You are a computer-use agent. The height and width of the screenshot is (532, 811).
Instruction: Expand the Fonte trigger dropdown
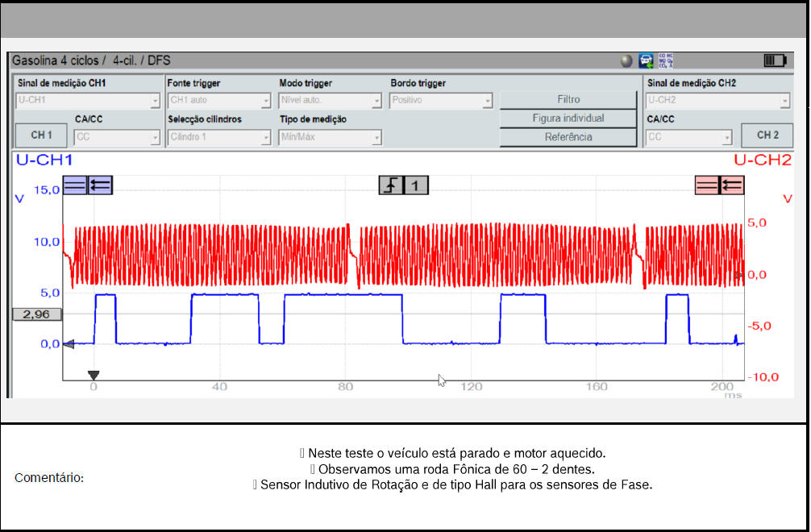tap(218, 101)
